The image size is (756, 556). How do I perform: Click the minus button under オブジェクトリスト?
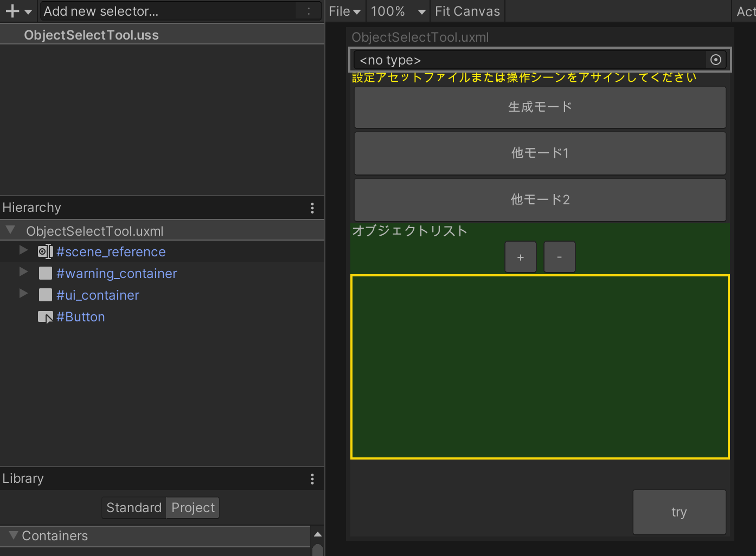(x=560, y=257)
